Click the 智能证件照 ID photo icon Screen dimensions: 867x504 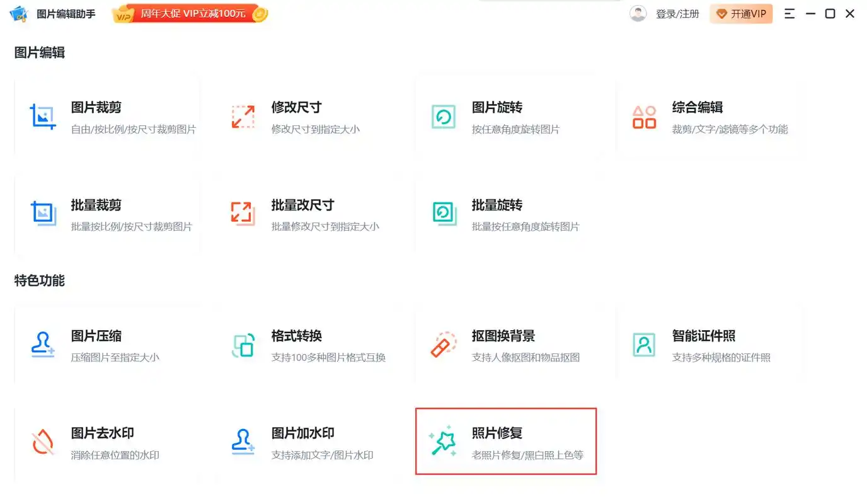pos(644,345)
